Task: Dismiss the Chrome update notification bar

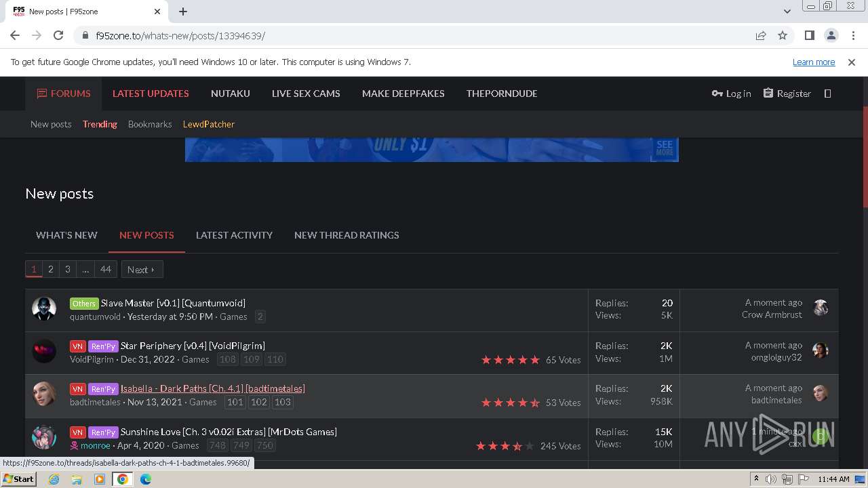Action: coord(852,62)
